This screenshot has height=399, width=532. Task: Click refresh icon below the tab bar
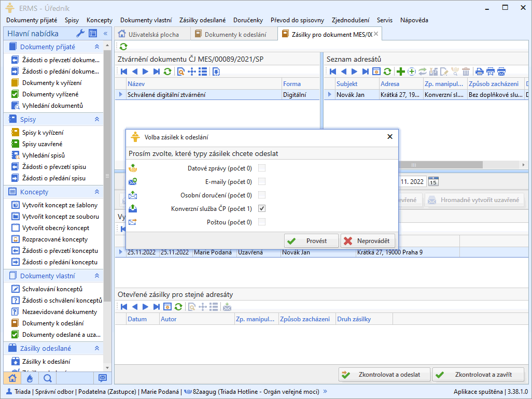tap(123, 47)
